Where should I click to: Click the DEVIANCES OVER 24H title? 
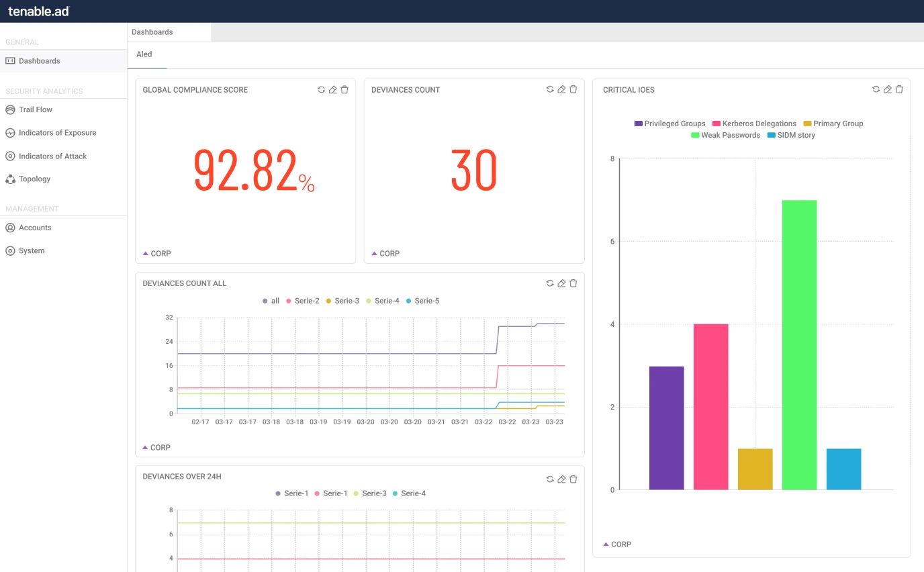182,477
